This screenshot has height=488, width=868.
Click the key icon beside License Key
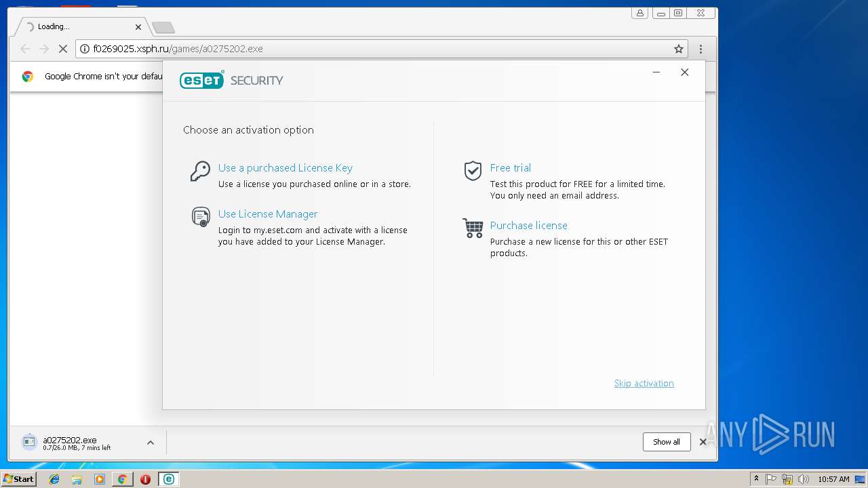pyautogui.click(x=200, y=171)
